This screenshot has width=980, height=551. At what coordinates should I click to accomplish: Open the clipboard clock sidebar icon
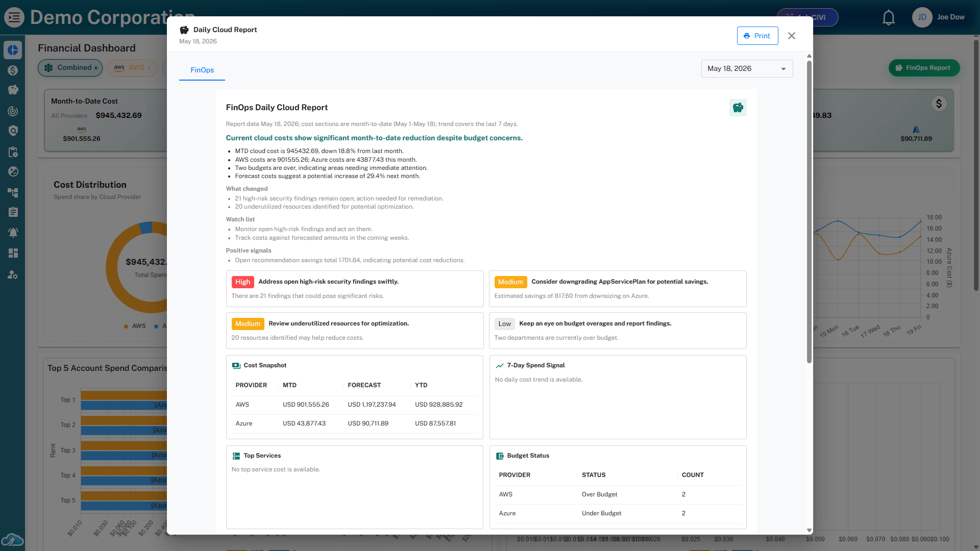point(13,152)
